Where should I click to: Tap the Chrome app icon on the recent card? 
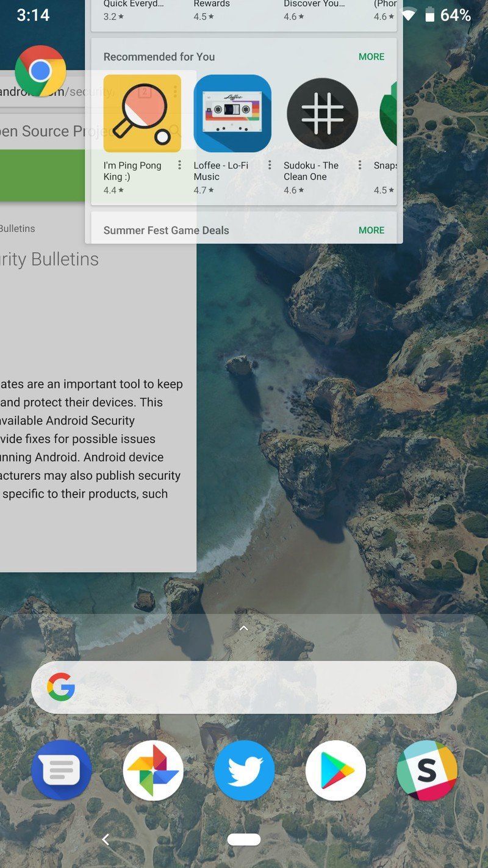tap(40, 71)
